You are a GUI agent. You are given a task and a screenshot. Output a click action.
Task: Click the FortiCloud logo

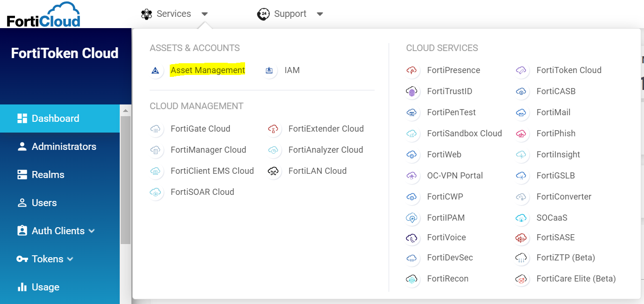click(42, 14)
